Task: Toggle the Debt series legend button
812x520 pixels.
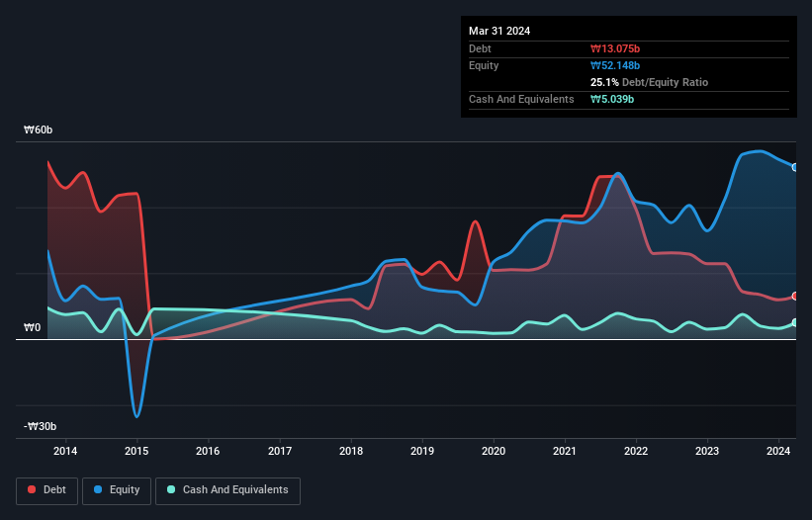Action: tap(47, 490)
